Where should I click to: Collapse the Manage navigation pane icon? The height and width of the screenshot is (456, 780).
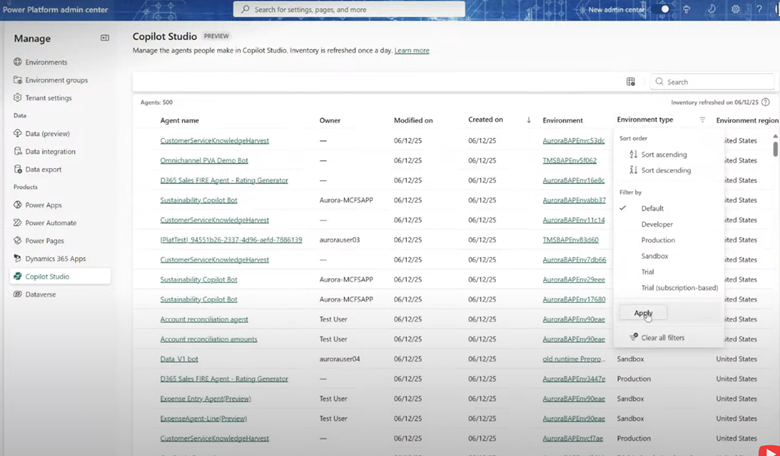[105, 38]
